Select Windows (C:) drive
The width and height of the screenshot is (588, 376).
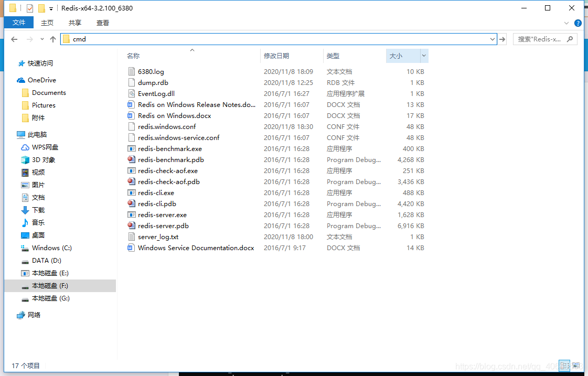[x=52, y=248]
